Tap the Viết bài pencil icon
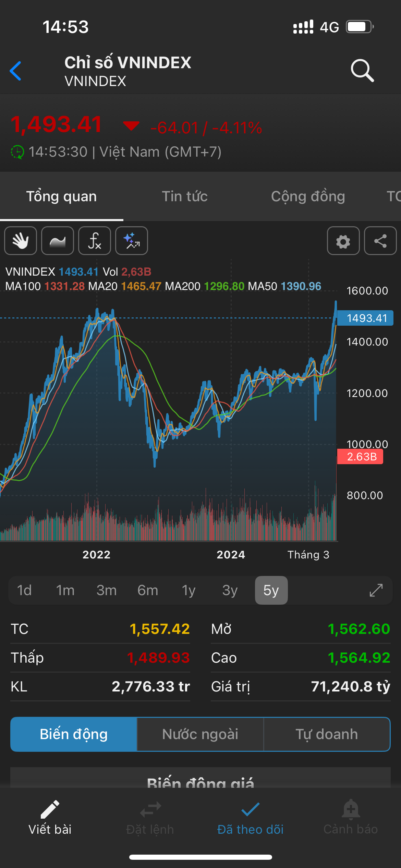401x868 pixels. [x=50, y=810]
